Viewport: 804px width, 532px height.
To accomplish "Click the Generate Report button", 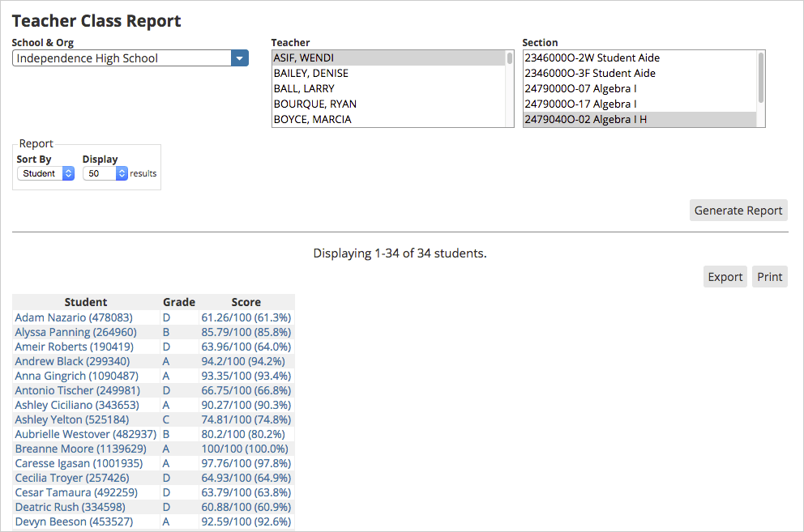I will point(738,210).
